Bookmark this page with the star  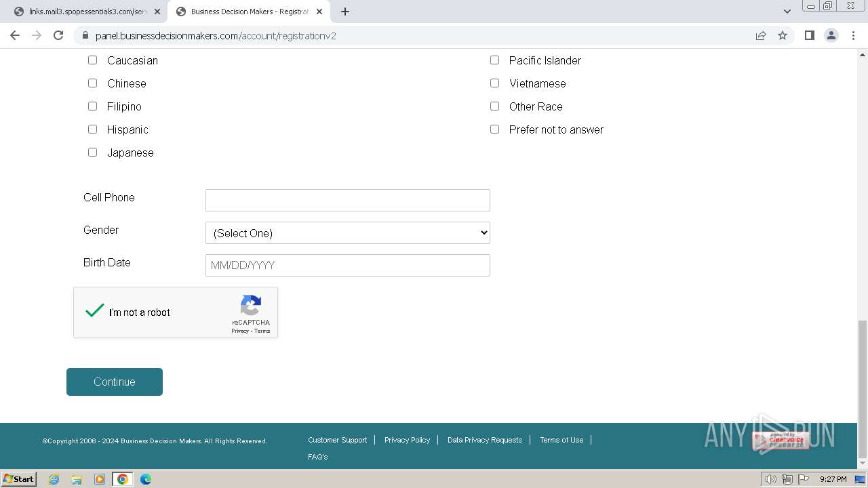pyautogui.click(x=783, y=35)
